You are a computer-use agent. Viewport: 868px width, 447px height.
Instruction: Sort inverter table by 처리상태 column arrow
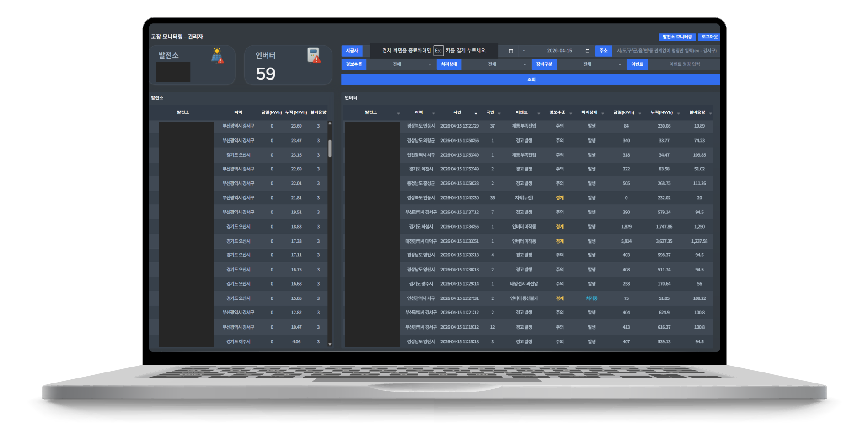(x=603, y=113)
